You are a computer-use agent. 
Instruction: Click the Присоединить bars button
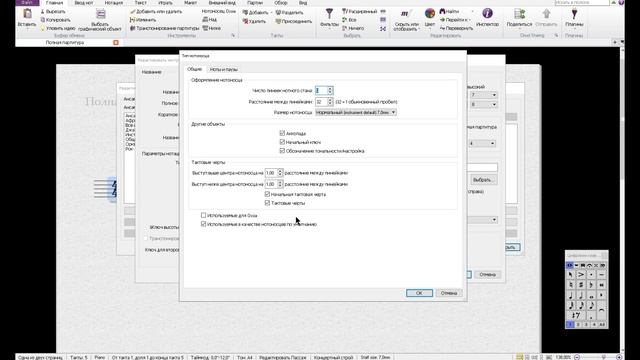tap(293, 21)
